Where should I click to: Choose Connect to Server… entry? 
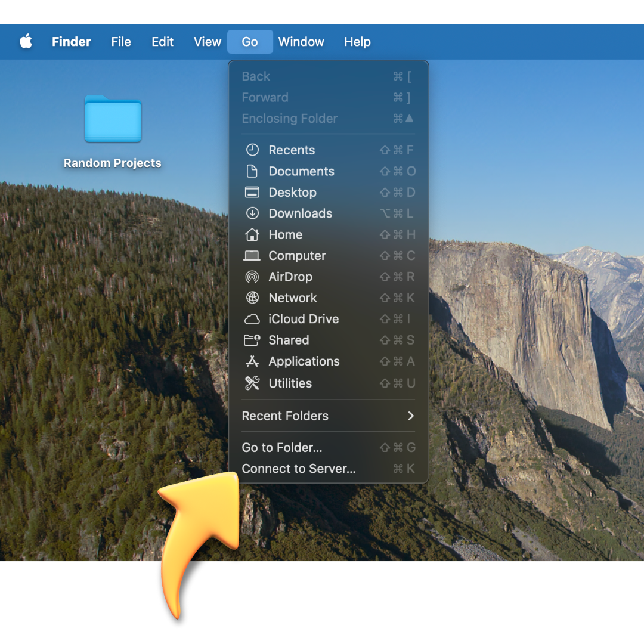pos(328,469)
